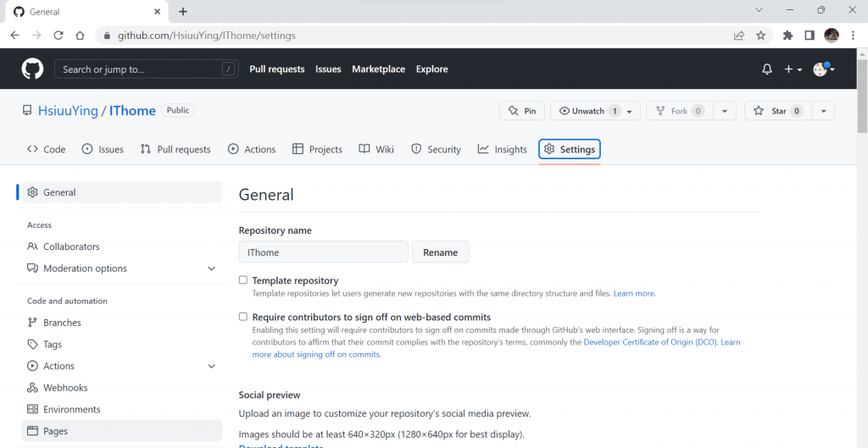Click the browser extensions puzzle icon
Screen dimensions: 868x448
(787, 36)
